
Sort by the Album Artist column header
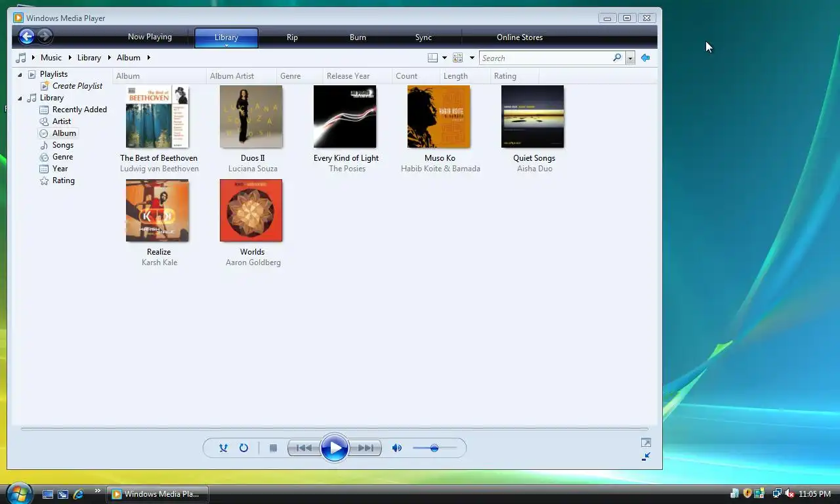[x=241, y=76]
